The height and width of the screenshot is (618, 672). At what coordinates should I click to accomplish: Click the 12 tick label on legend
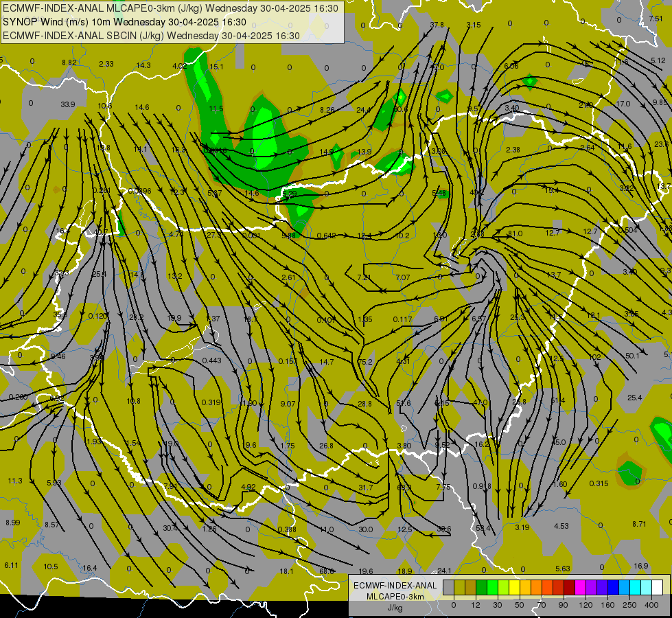click(x=476, y=605)
